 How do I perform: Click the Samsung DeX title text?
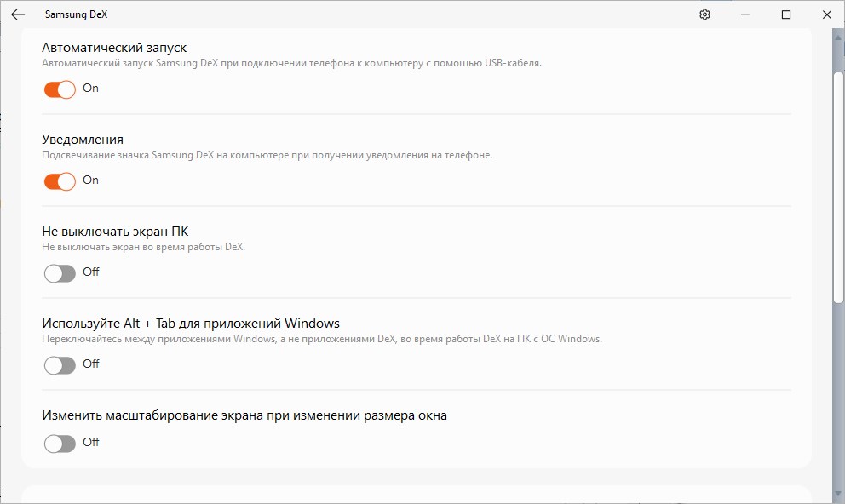tap(76, 14)
